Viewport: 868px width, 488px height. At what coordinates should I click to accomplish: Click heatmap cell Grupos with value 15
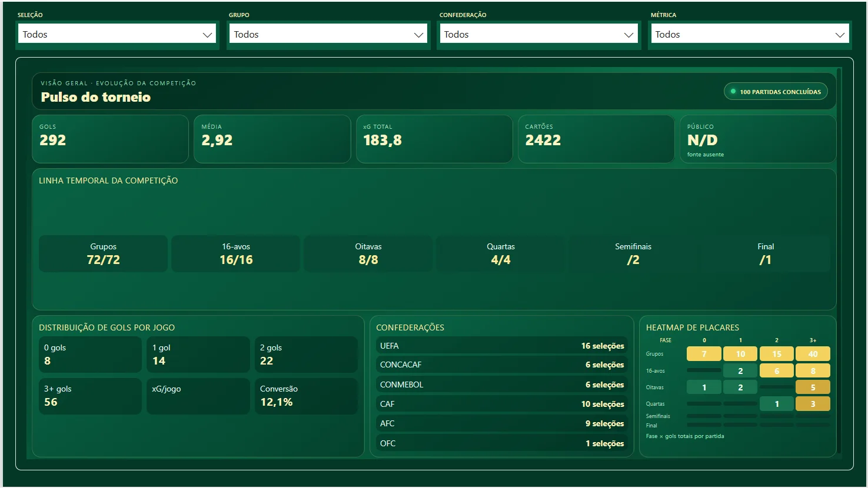click(777, 354)
